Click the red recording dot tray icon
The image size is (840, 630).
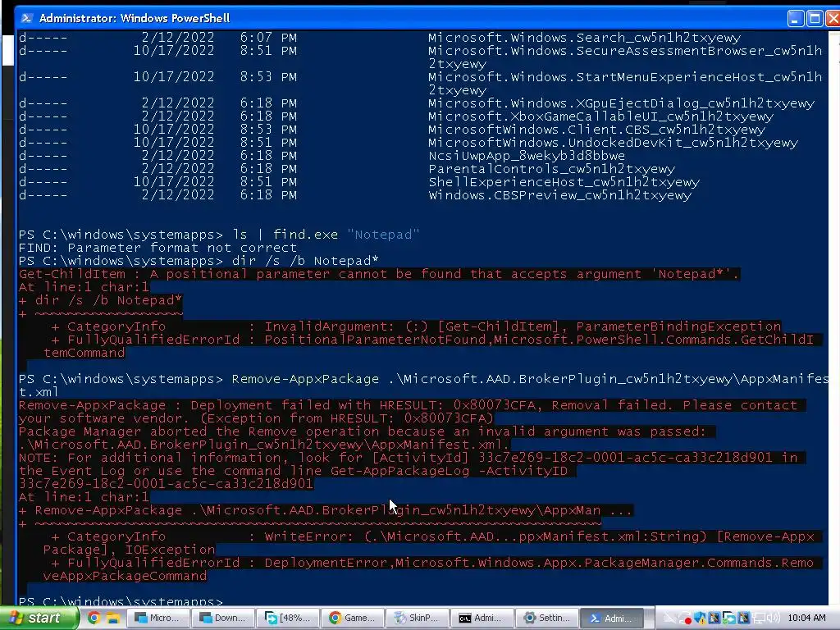pyautogui.click(x=687, y=619)
